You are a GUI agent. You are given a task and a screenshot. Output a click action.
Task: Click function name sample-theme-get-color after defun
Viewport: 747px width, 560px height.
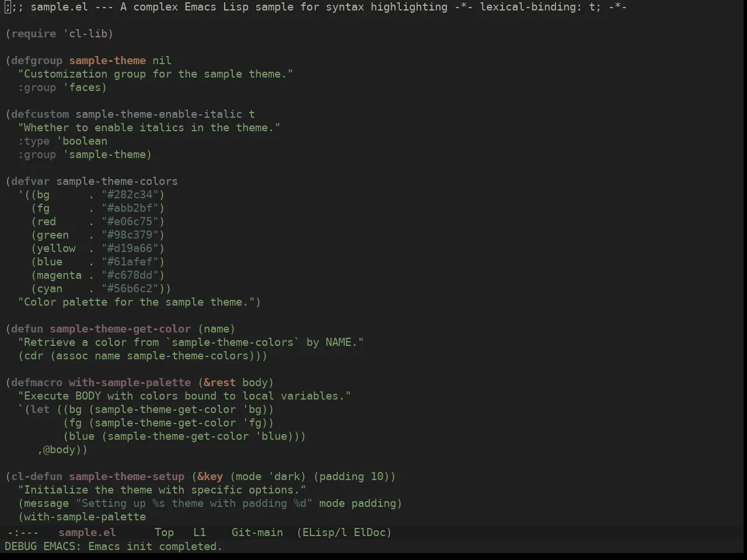(x=120, y=328)
